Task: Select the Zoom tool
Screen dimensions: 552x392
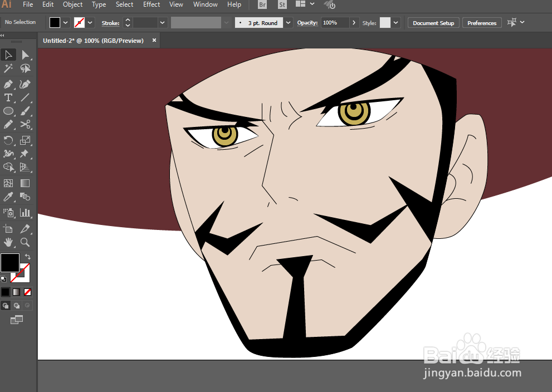Action: coord(25,242)
